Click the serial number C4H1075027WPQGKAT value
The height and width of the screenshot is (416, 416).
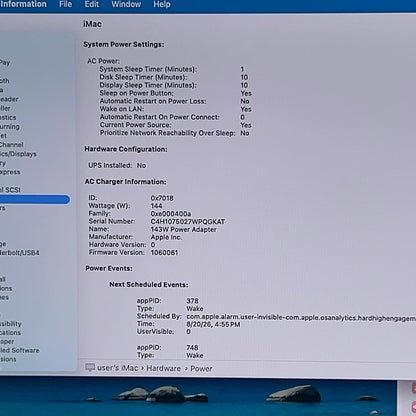click(x=188, y=222)
